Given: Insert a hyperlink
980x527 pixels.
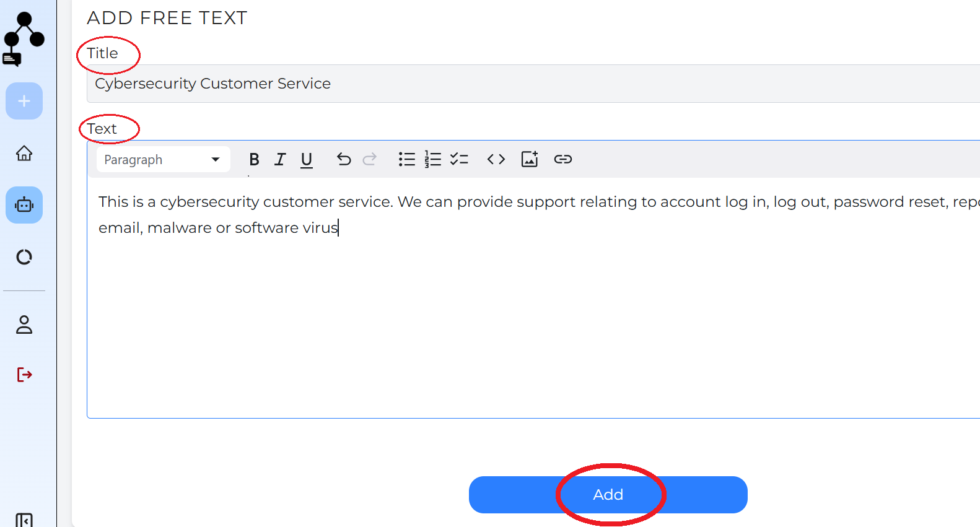Looking at the screenshot, I should tap(563, 159).
